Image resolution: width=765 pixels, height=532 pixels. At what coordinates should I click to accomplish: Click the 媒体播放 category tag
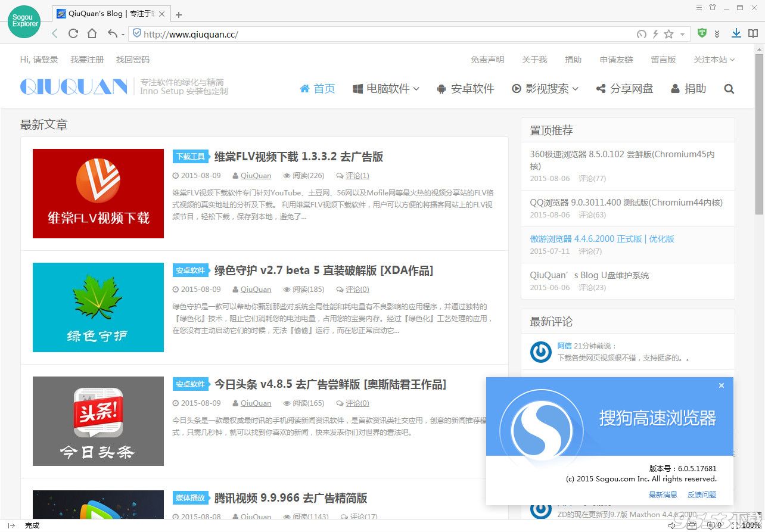191,498
